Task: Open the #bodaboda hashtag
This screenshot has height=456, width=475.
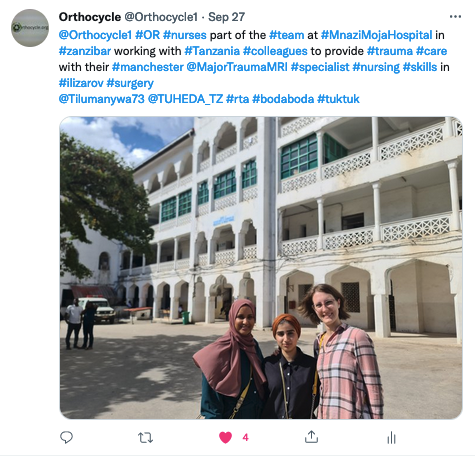Action: (283, 99)
